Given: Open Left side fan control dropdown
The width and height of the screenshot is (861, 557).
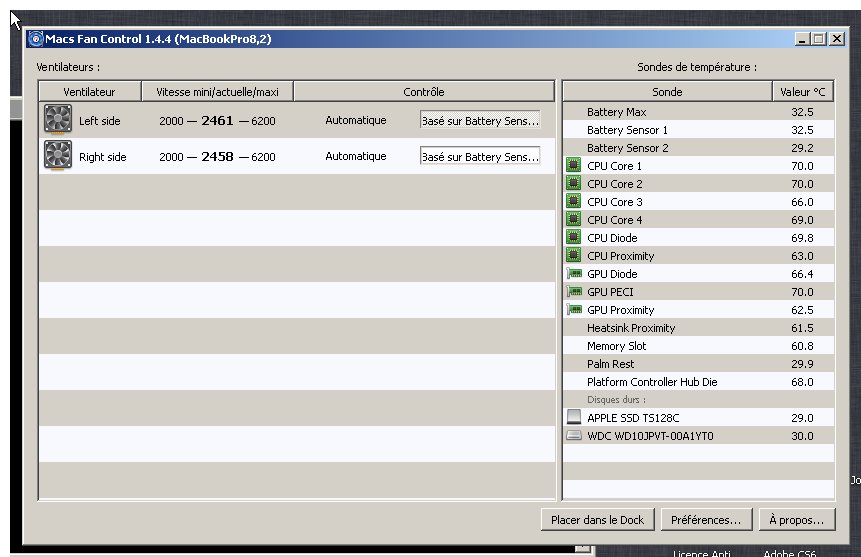Looking at the screenshot, I should pos(479,120).
